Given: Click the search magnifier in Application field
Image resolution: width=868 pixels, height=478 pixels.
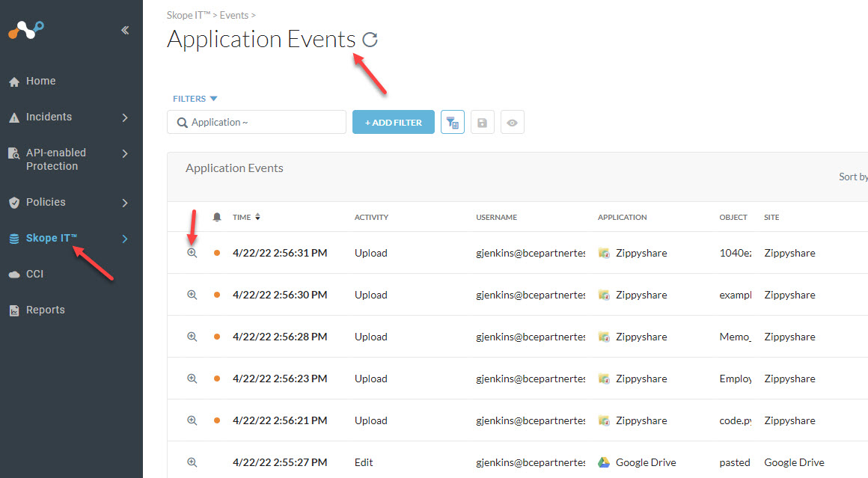Looking at the screenshot, I should tap(182, 122).
